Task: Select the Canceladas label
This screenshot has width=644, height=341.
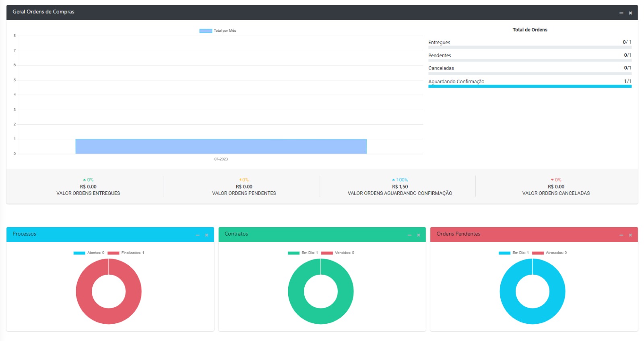Action: (x=441, y=68)
